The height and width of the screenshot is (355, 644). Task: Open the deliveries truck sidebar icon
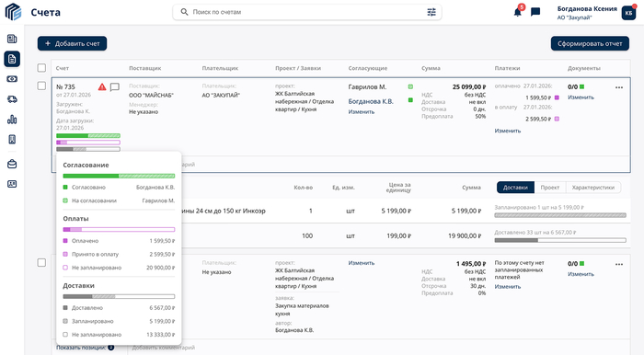[12, 99]
